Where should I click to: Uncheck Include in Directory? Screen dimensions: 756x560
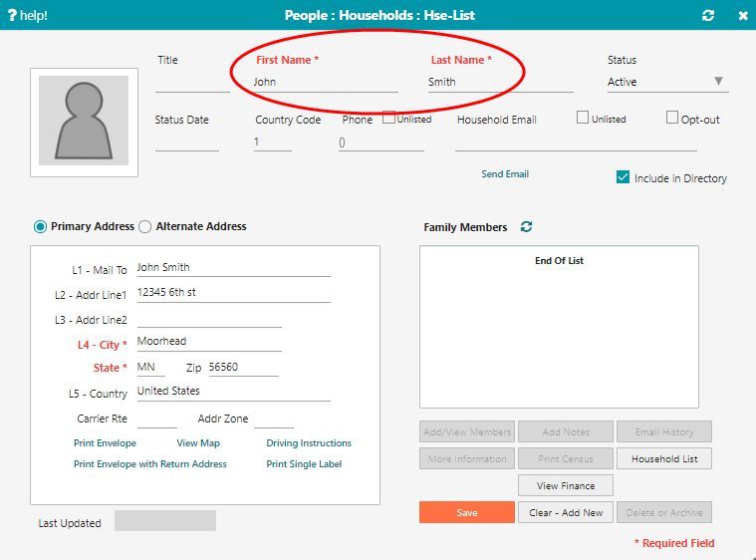pyautogui.click(x=623, y=177)
